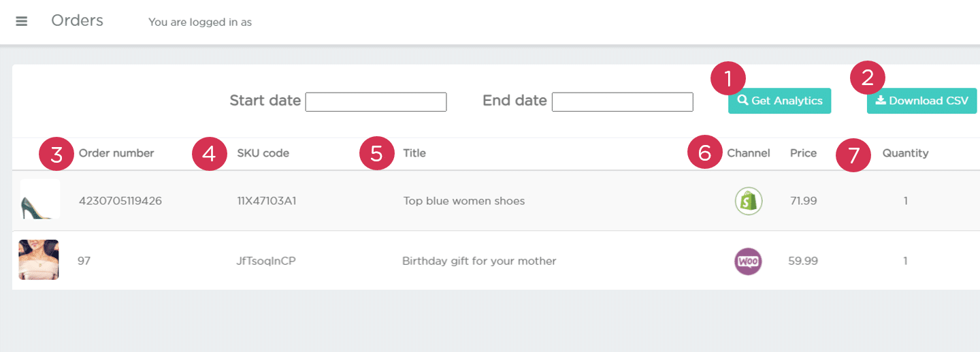Sort by SKU code column header
Screen dimensions: 980x352
(263, 153)
